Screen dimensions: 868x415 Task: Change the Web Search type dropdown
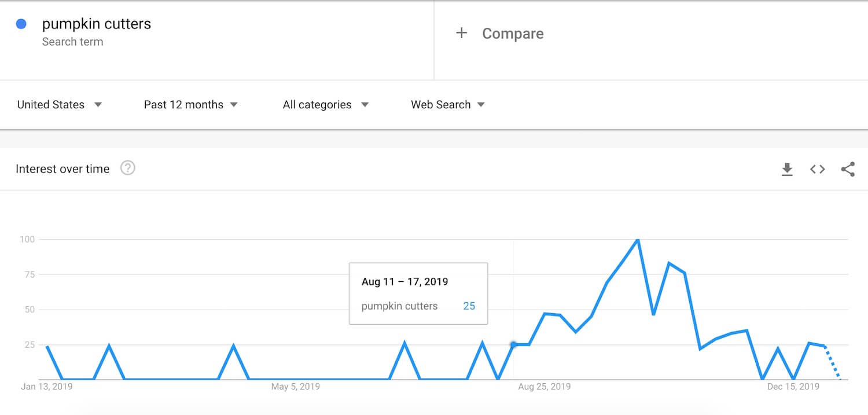tap(448, 105)
